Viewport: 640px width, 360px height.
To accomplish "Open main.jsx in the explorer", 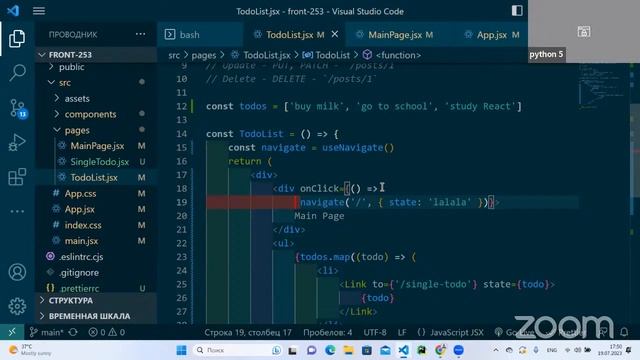I will (x=81, y=241).
